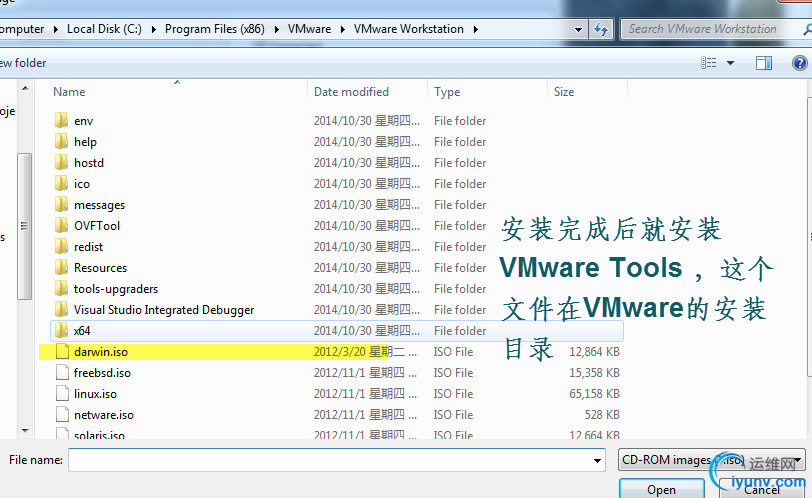Toggle the preview pane icon
Image resolution: width=812 pixels, height=498 pixels.
[x=763, y=63]
